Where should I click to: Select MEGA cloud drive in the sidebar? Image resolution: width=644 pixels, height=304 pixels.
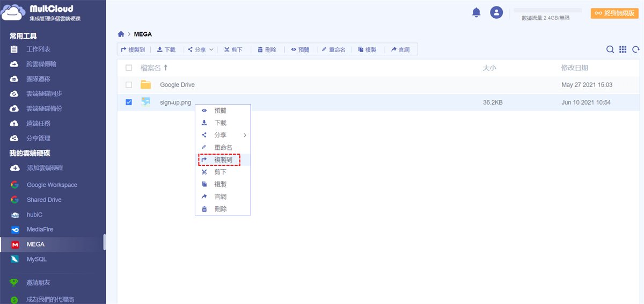point(35,244)
